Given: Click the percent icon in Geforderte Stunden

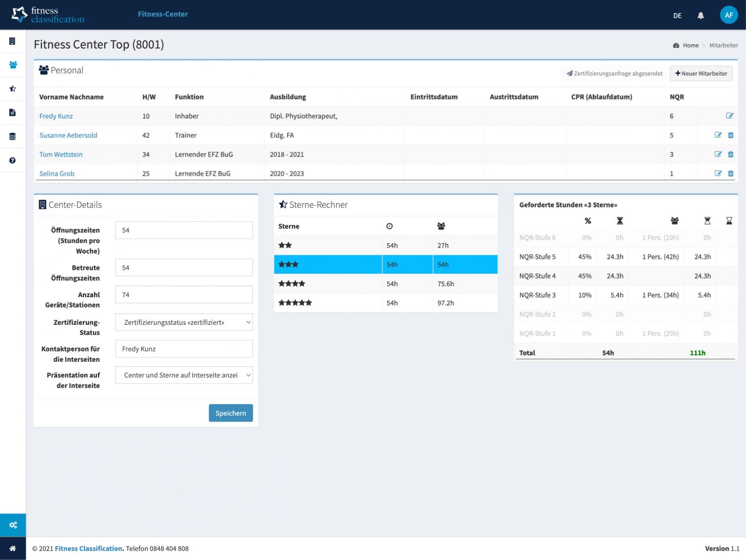Looking at the screenshot, I should [588, 221].
